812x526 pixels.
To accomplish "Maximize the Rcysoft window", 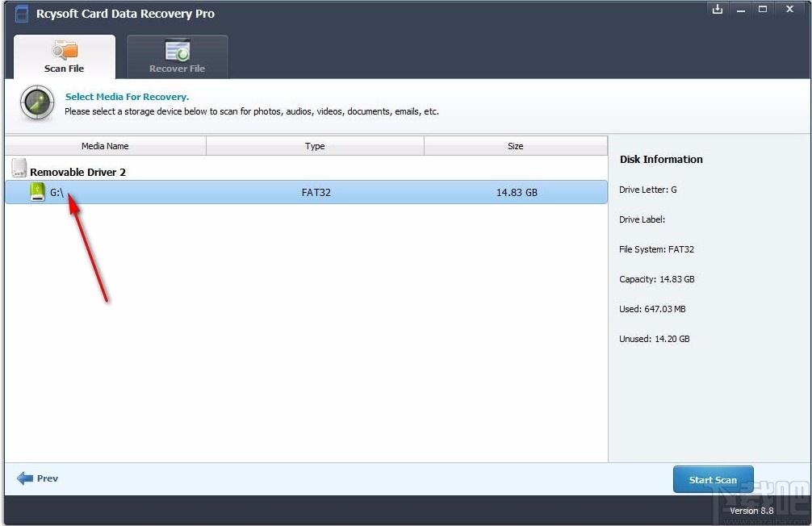I will pos(763,9).
